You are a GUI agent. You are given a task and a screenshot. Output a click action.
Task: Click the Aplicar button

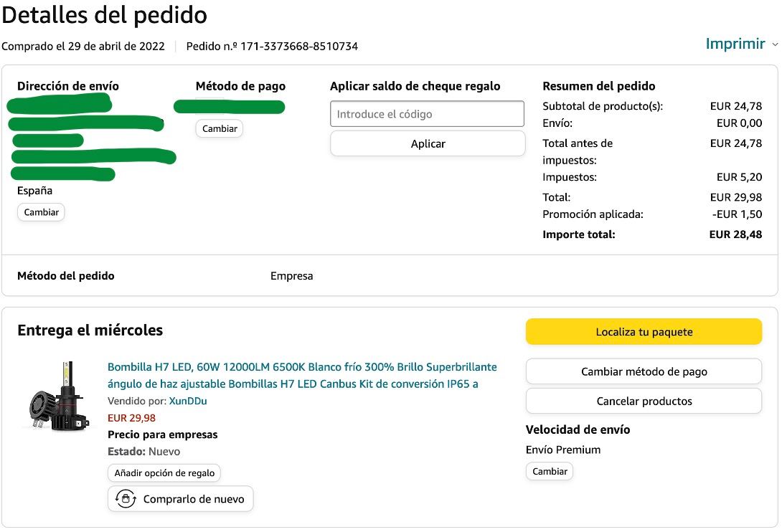coord(428,144)
